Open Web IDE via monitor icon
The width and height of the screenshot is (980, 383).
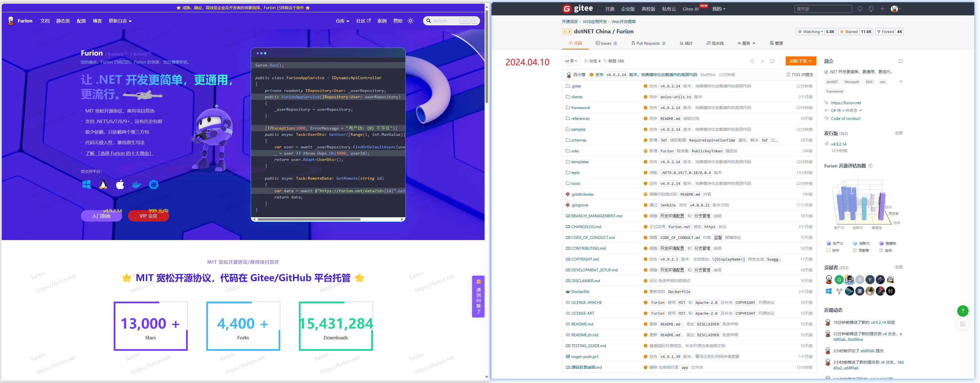(772, 61)
